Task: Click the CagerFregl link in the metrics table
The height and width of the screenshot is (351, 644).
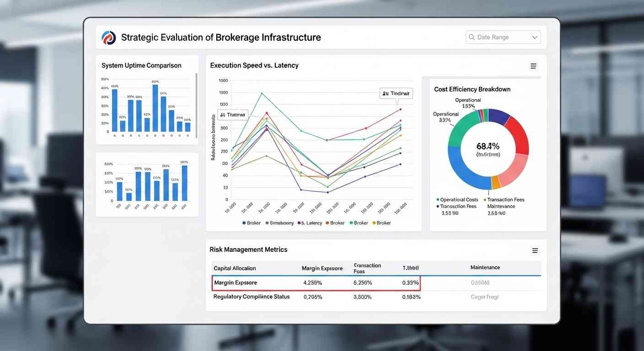Action: tap(484, 297)
